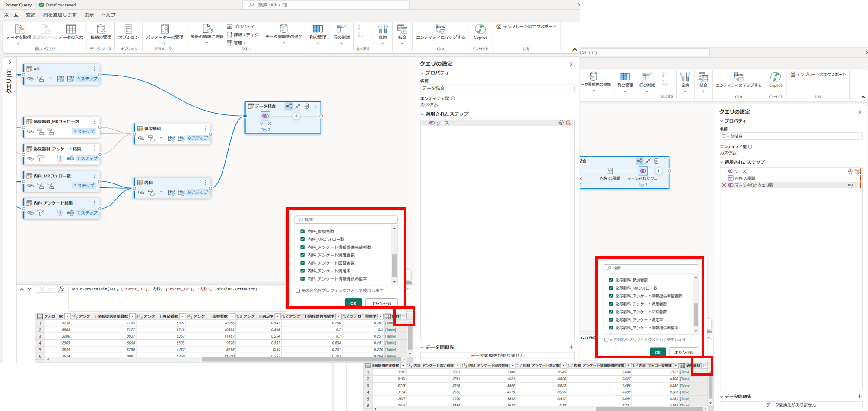Click エンティティにマップする in left ribbon
This screenshot has width=868, height=411.
coord(440,32)
